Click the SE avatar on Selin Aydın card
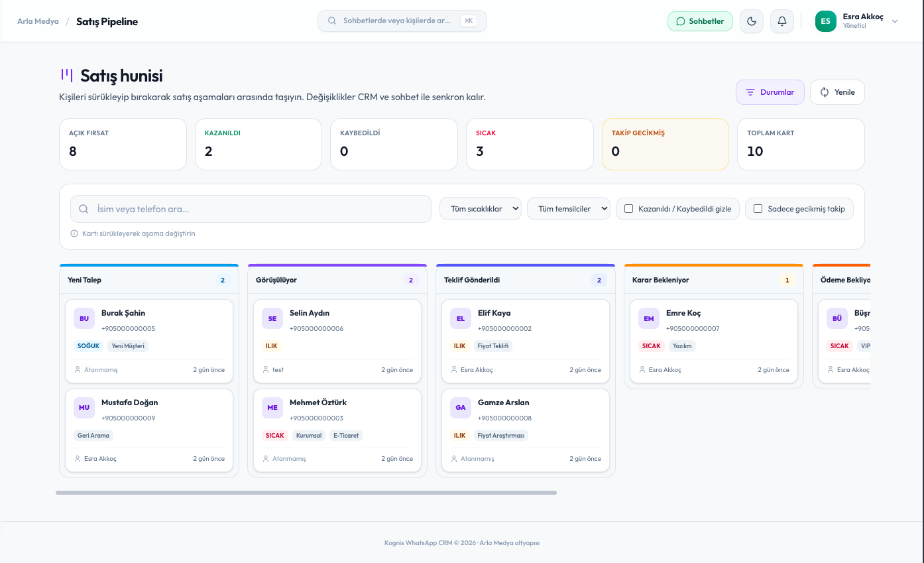This screenshot has height=563, width=924. pos(272,318)
